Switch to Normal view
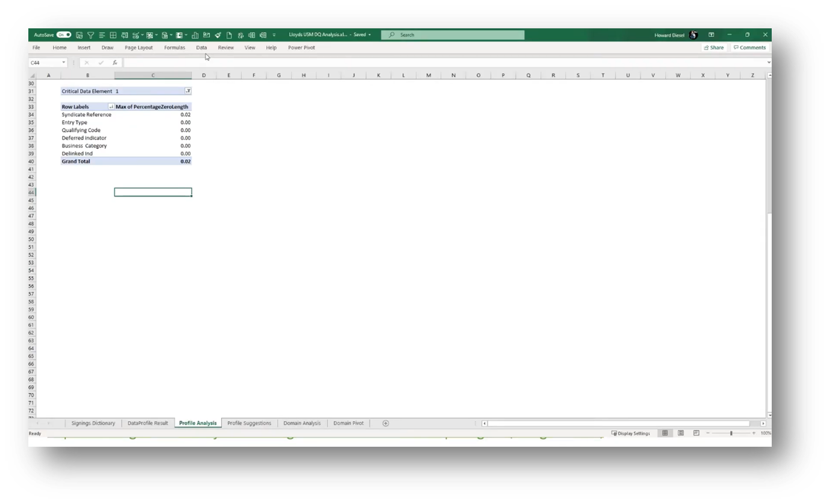The height and width of the screenshot is (504, 829). [665, 433]
